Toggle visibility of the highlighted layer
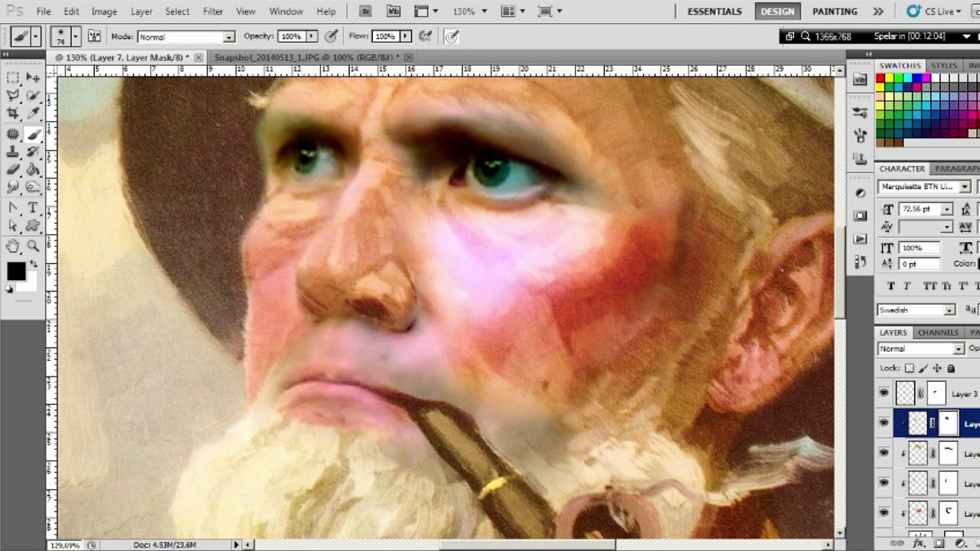The width and height of the screenshot is (980, 551). (884, 423)
